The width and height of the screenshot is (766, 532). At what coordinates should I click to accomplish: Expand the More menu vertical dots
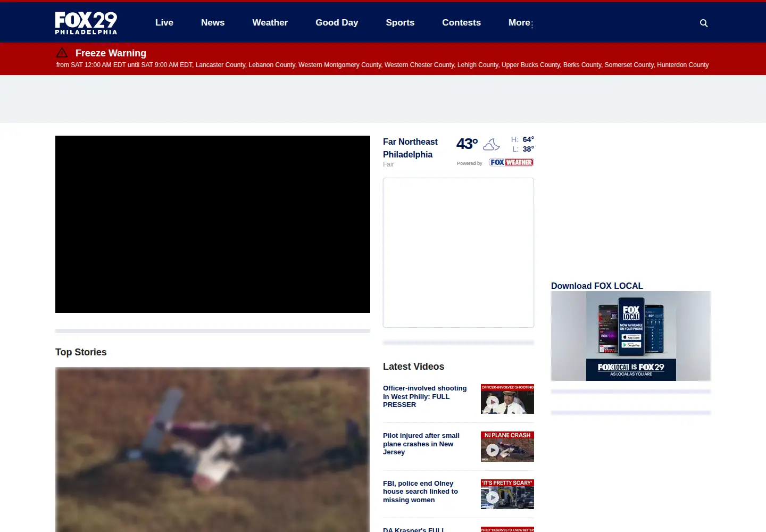pyautogui.click(x=532, y=24)
